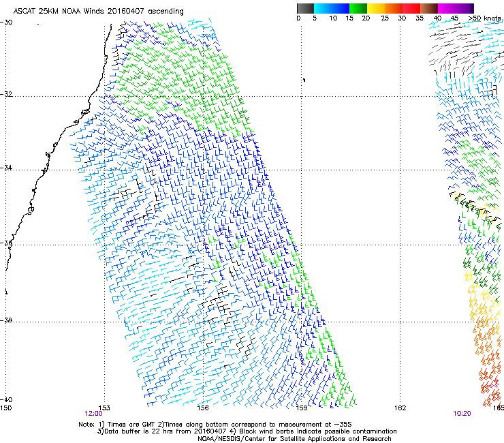Click the dark purple 45-50 knots legend color

point(464,8)
